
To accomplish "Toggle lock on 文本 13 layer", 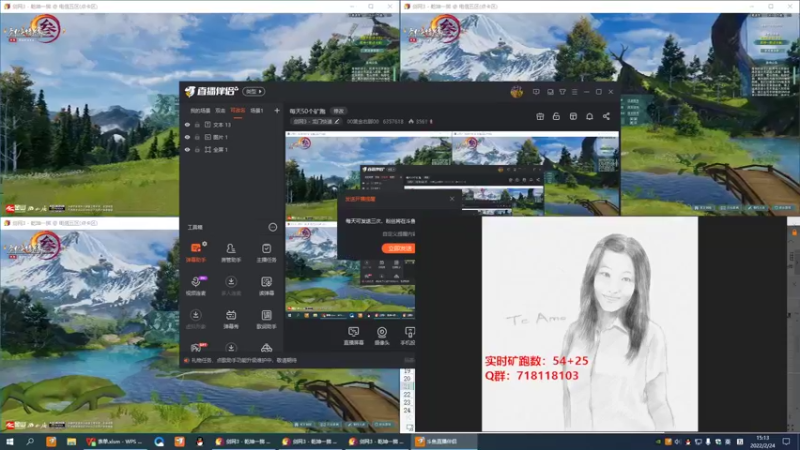I will (197, 124).
